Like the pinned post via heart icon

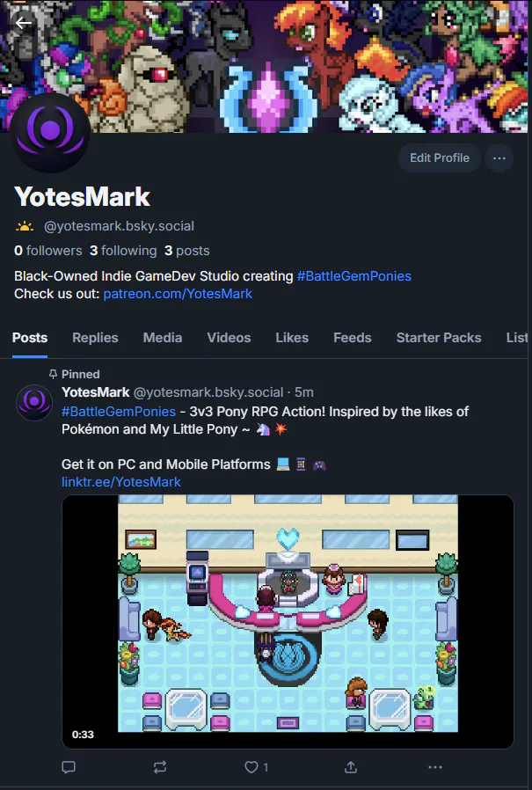pos(251,767)
